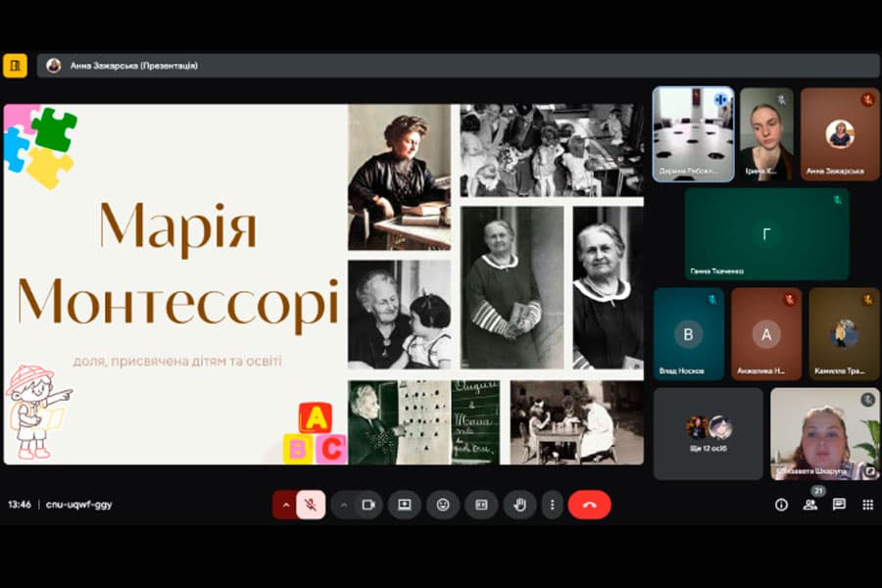Click the muted mic icon on Анжелика tile
The height and width of the screenshot is (588, 882).
tap(790, 299)
